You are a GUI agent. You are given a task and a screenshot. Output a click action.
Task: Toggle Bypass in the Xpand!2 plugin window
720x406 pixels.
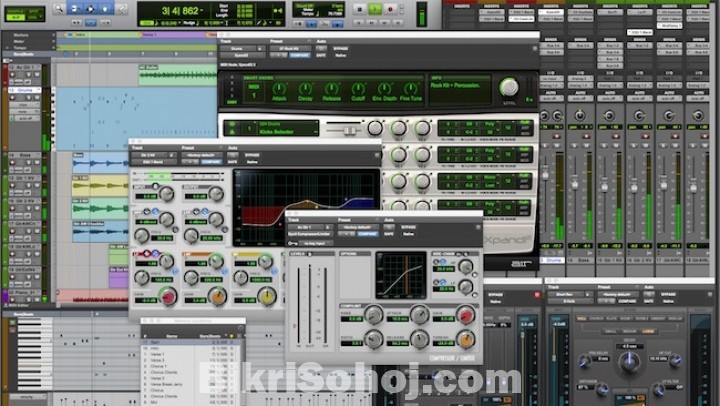[x=341, y=48]
